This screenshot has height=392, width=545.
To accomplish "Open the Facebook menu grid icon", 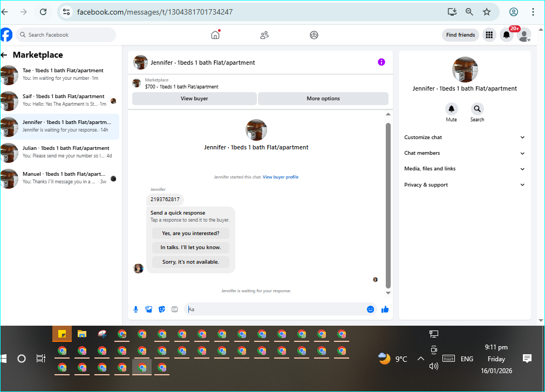I will coord(489,35).
